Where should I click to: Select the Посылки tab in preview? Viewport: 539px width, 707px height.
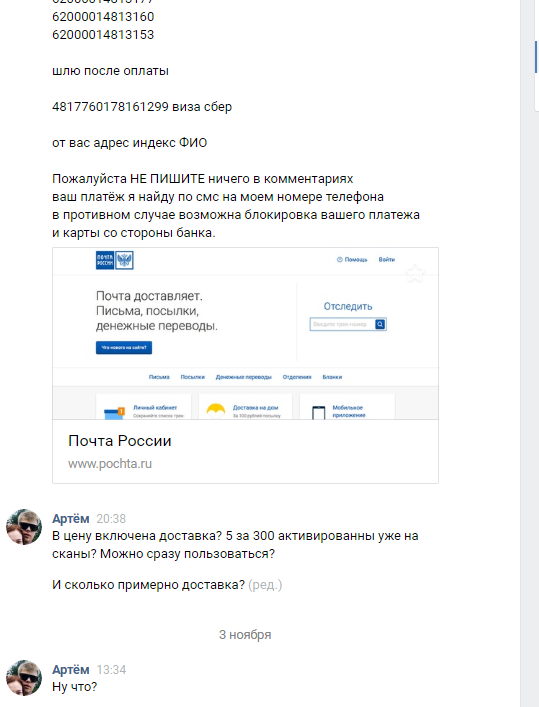point(193,377)
